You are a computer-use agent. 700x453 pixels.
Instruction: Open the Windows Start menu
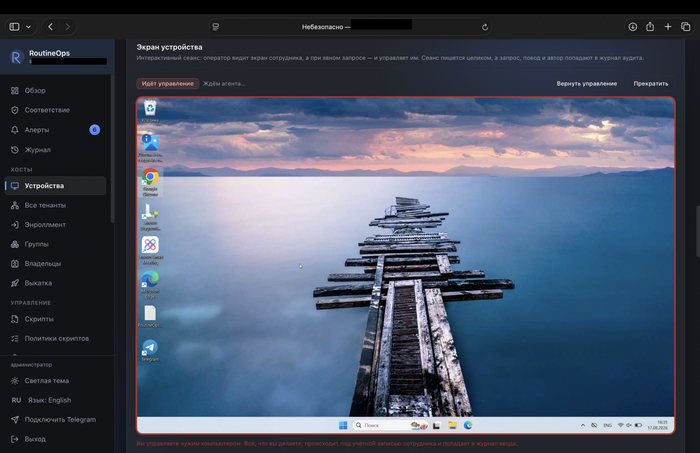(343, 425)
